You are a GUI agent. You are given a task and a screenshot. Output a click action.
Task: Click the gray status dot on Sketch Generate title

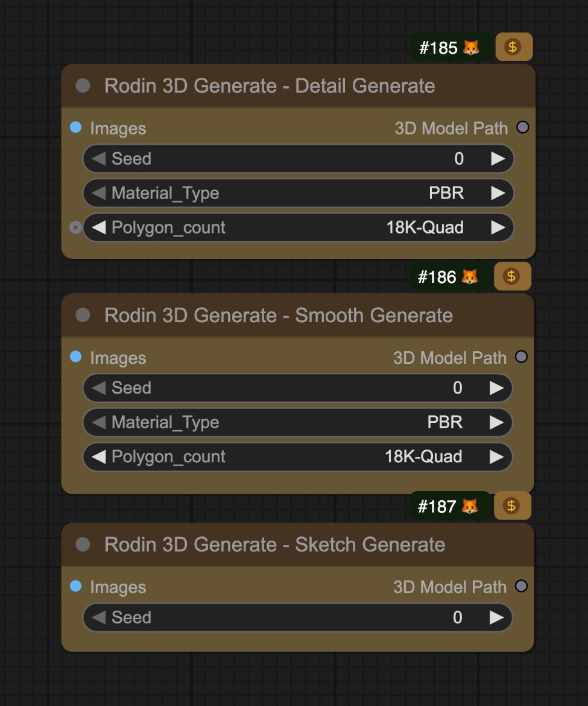pos(83,545)
